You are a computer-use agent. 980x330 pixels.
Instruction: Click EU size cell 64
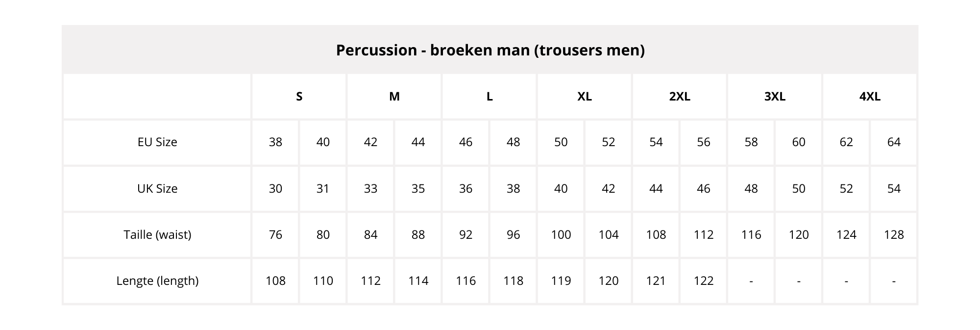click(x=894, y=142)
